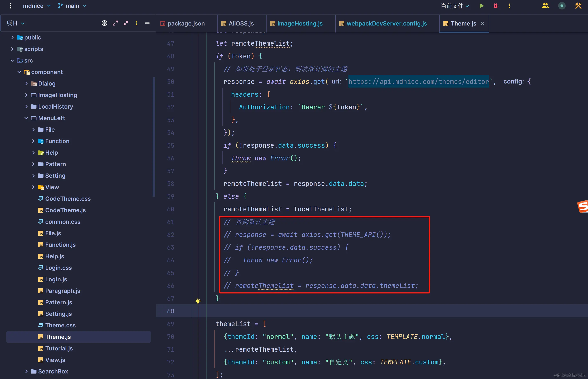Click the api.mdnice.com themes editor URL
The image size is (588, 379).
(418, 81)
